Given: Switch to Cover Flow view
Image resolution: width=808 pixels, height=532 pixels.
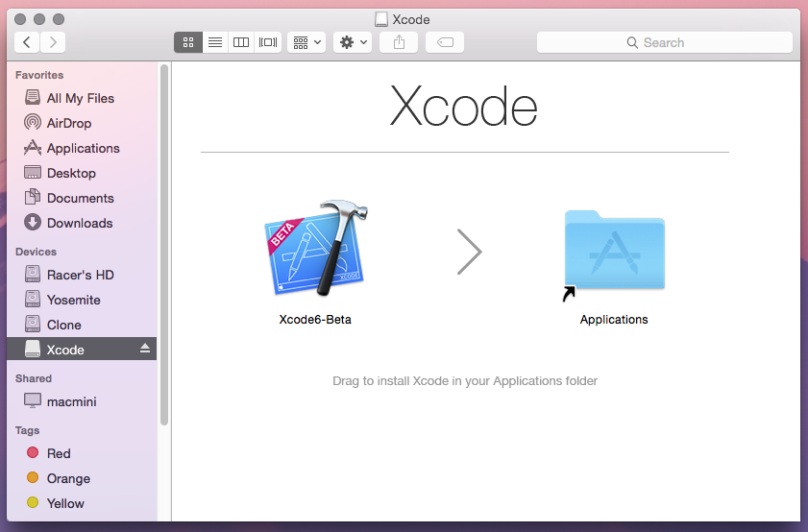Looking at the screenshot, I should [268, 42].
